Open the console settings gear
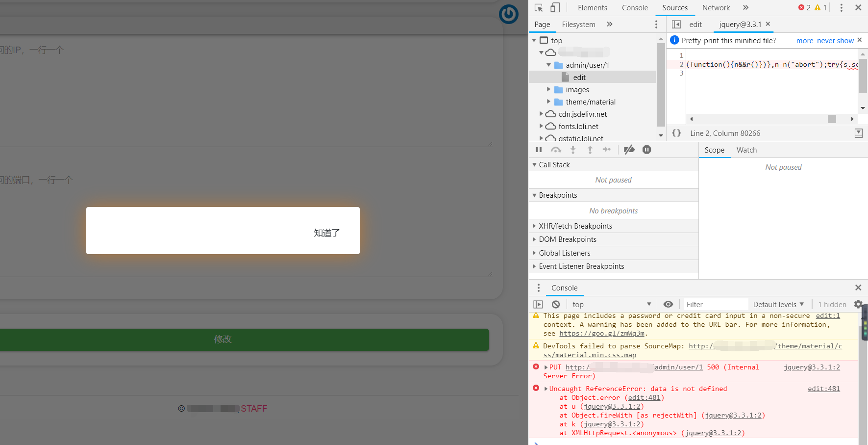Image resolution: width=868 pixels, height=445 pixels. tap(858, 304)
